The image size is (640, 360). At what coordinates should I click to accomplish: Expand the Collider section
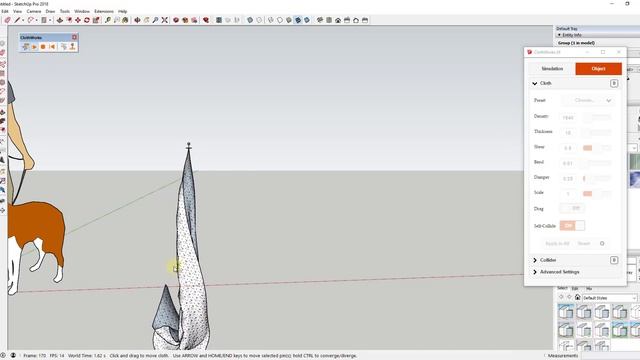535,260
